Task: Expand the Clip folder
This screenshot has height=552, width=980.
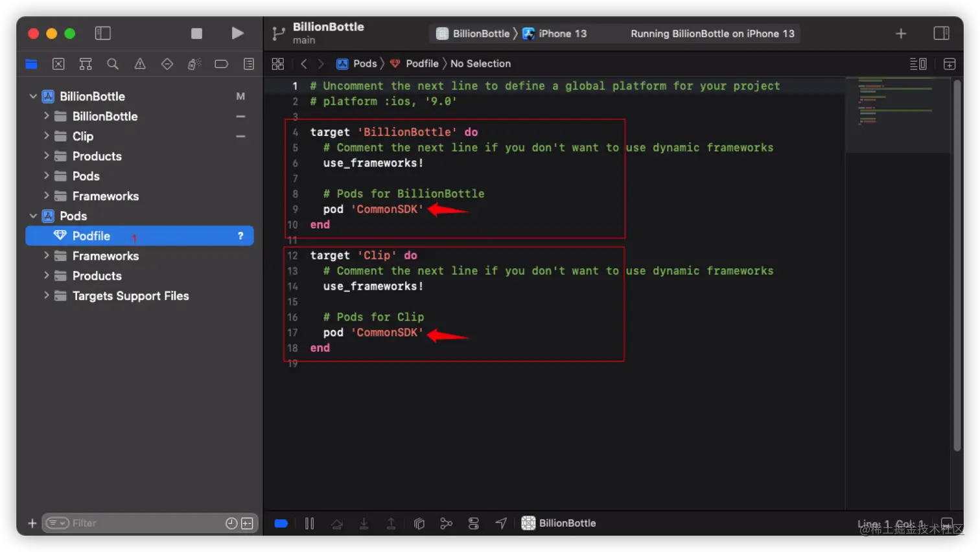Action: coord(46,136)
